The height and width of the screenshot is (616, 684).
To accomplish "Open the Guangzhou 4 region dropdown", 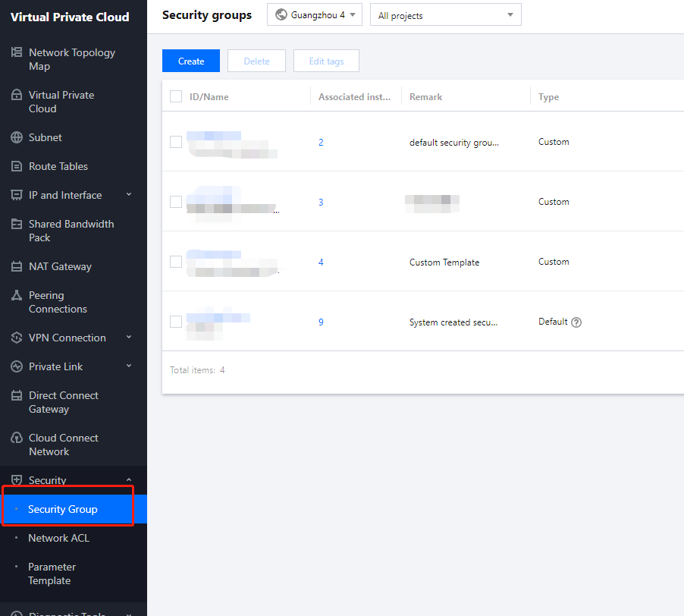I will pos(315,15).
